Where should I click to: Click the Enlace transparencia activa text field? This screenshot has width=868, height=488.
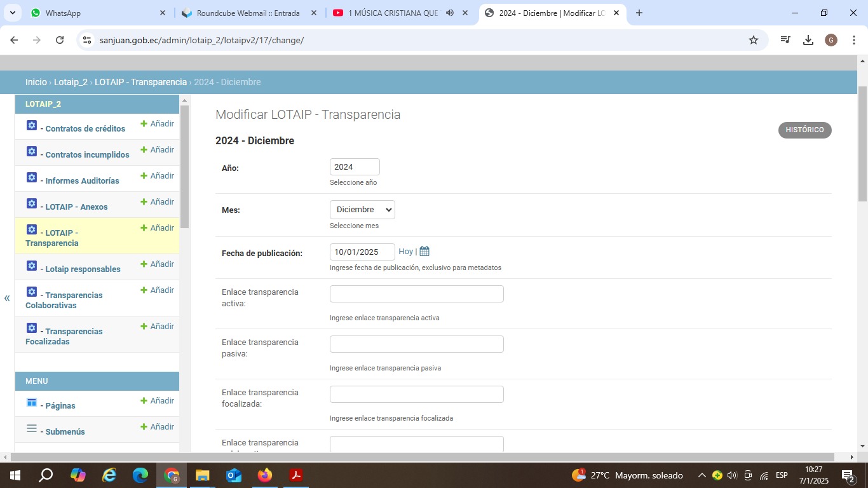416,294
